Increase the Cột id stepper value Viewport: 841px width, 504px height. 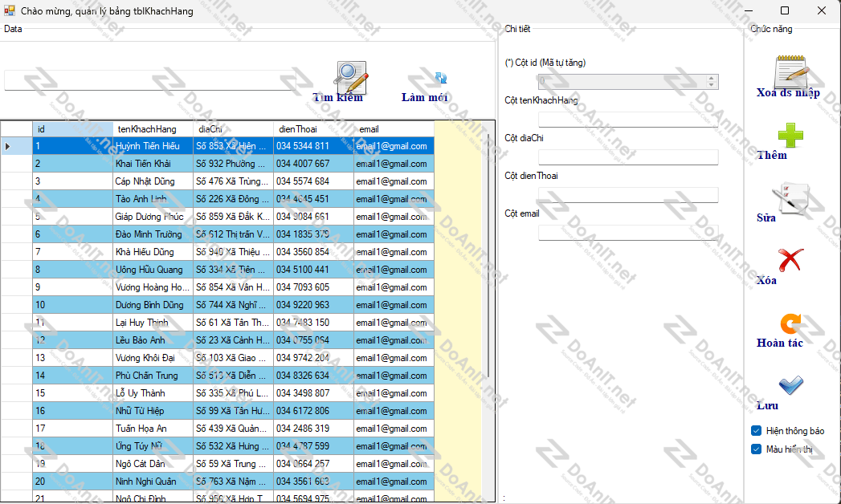pyautogui.click(x=711, y=78)
